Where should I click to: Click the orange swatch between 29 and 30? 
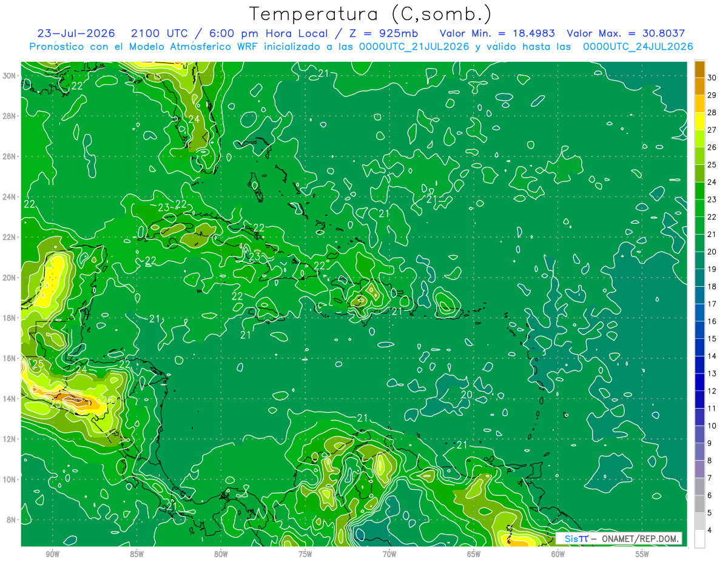(x=699, y=87)
